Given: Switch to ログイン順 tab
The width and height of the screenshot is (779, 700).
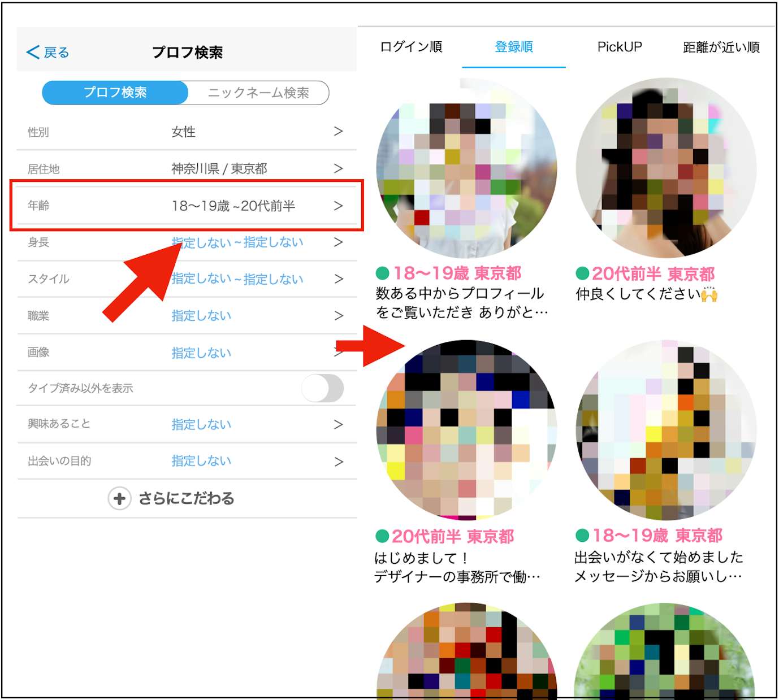Looking at the screenshot, I should click(x=411, y=47).
